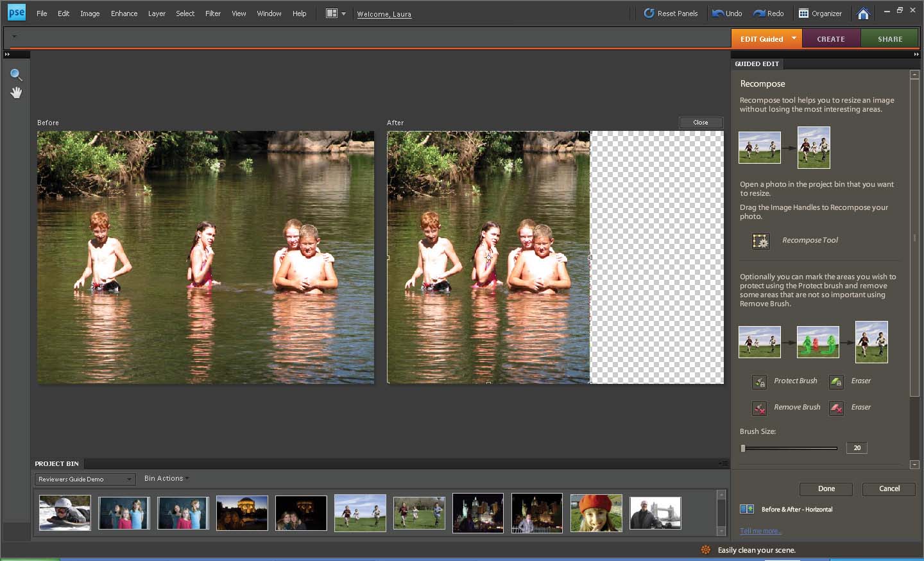Activate the Recompose Tool icon
Image resolution: width=924 pixels, height=561 pixels.
click(760, 241)
